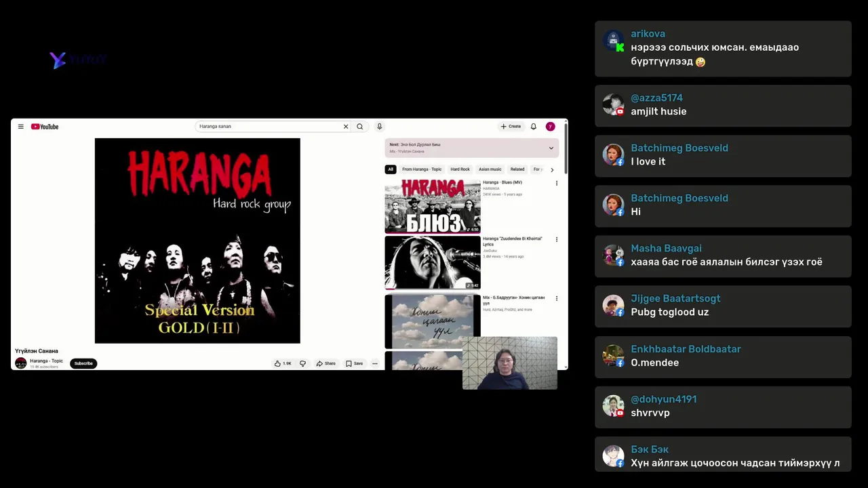Open the account avatar menu
Image resolution: width=868 pixels, height=488 pixels.
coord(551,127)
